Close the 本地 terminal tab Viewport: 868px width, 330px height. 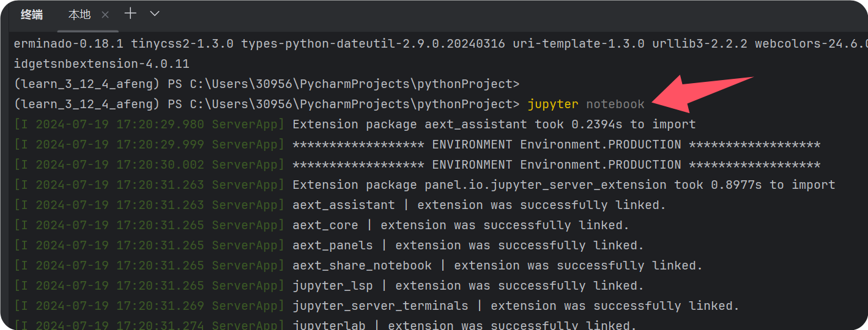point(105,15)
